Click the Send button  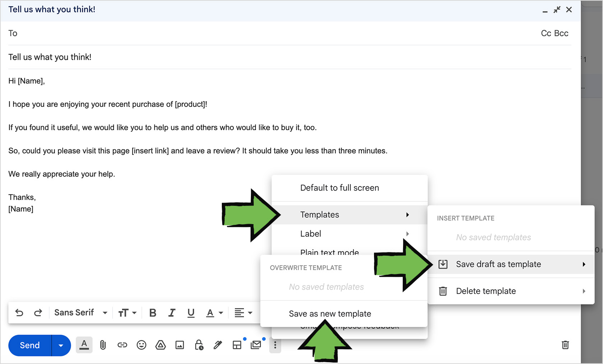[x=30, y=345]
